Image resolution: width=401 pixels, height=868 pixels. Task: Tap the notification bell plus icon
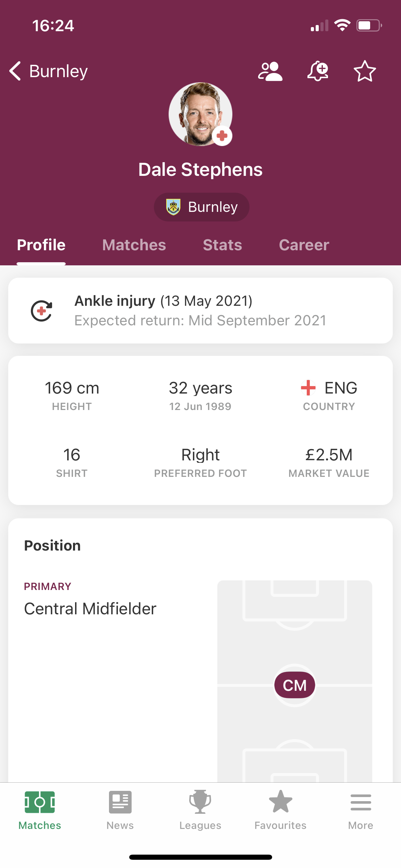318,71
